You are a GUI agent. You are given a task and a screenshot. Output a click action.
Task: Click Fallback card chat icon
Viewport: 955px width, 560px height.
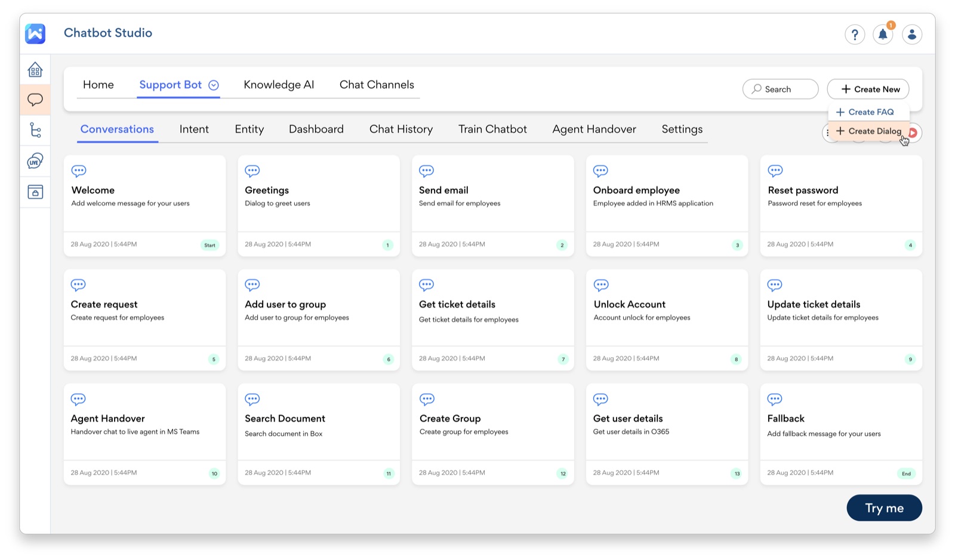tap(775, 399)
